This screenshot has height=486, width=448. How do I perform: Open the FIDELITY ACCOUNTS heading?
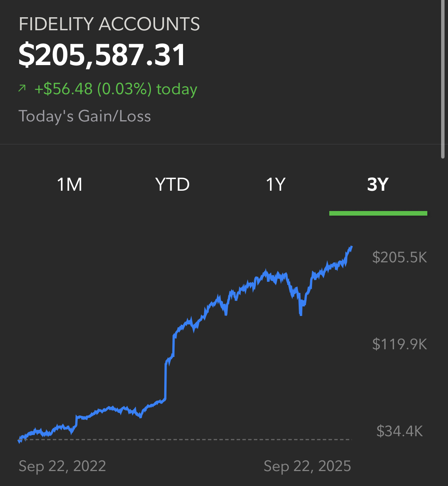[x=109, y=25]
